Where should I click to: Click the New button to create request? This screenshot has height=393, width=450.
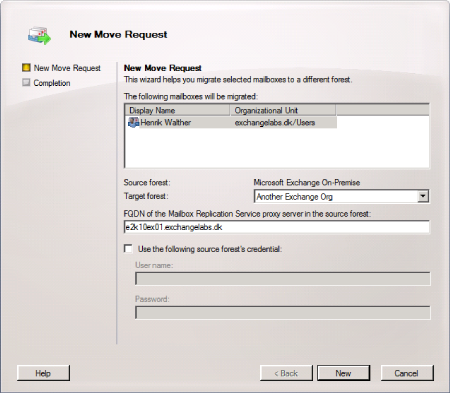pyautogui.click(x=343, y=373)
